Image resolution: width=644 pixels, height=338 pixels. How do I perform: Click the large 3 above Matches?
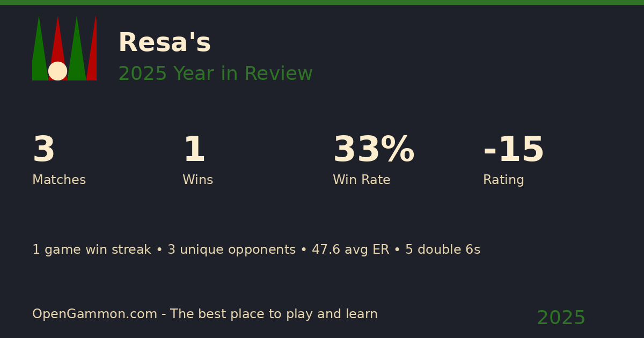[x=43, y=150]
